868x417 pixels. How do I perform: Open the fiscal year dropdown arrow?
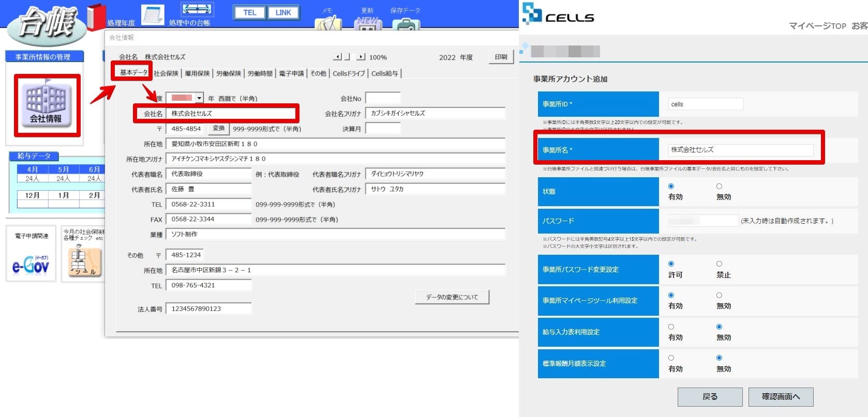(199, 98)
